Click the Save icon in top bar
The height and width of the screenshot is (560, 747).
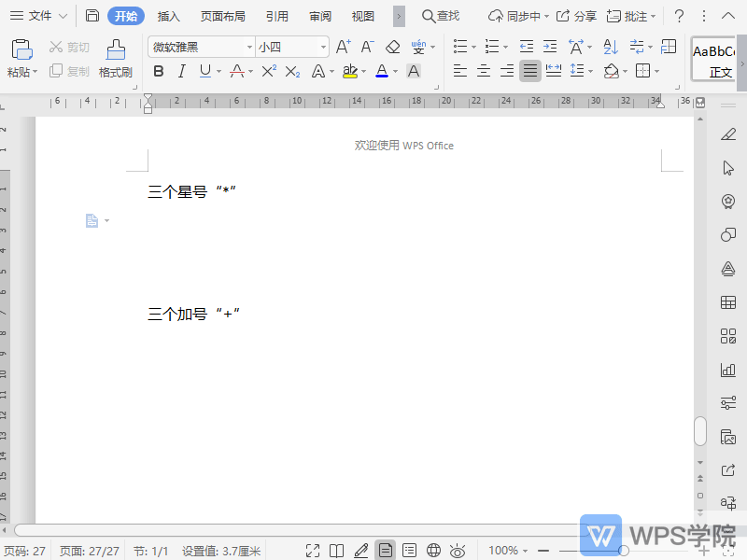point(92,16)
